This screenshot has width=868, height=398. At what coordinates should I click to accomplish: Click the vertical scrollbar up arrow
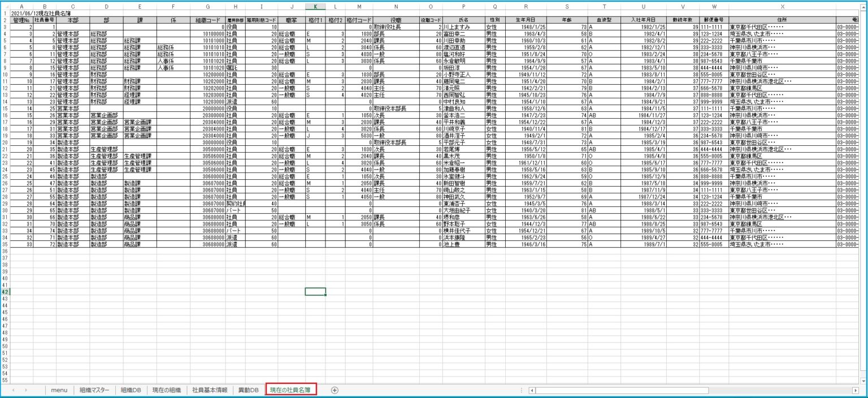864,6
